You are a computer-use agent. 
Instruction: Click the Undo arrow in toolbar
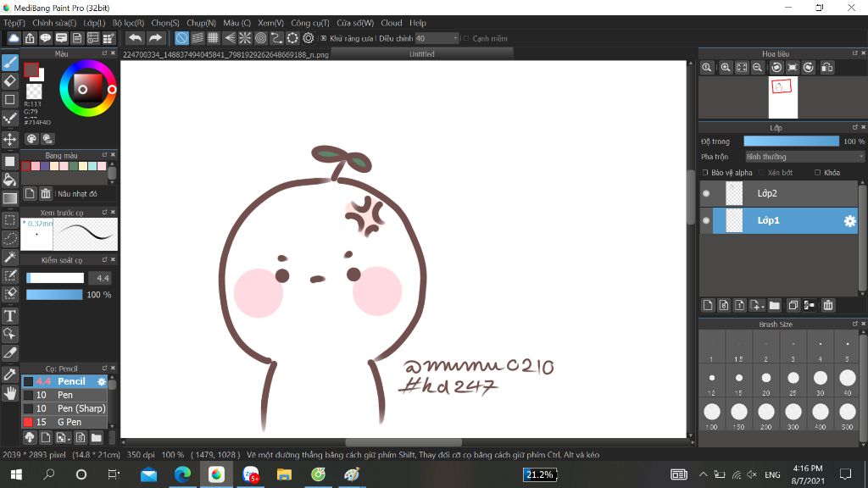(135, 38)
